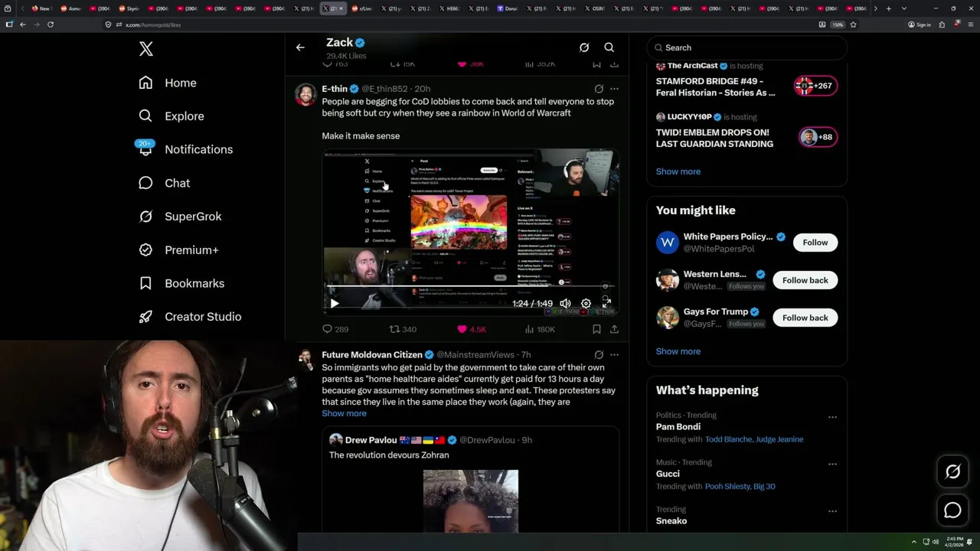Screen dimensions: 980x551
Task: Bookmark page with star icon in address bar
Action: [853, 24]
